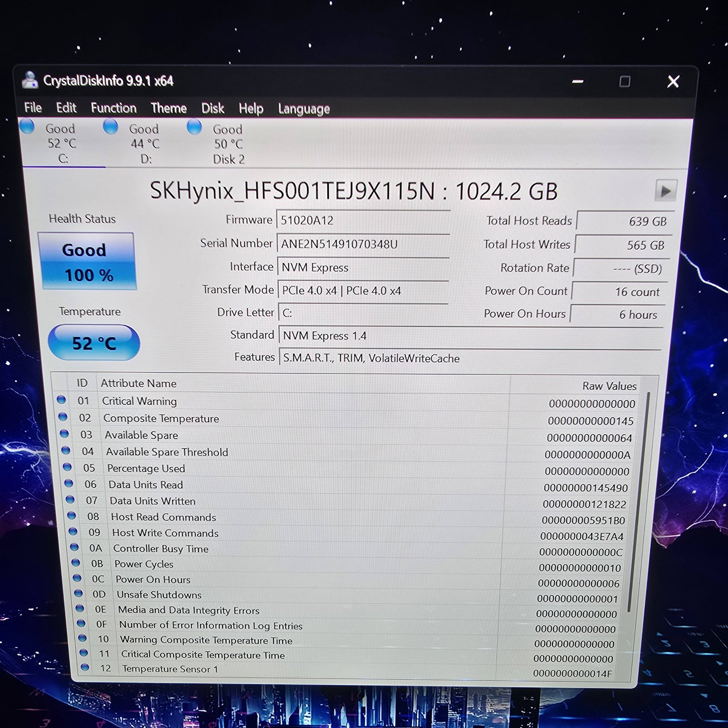This screenshot has height=728, width=728.
Task: Select the Disk 2 tab
Action: (x=228, y=144)
